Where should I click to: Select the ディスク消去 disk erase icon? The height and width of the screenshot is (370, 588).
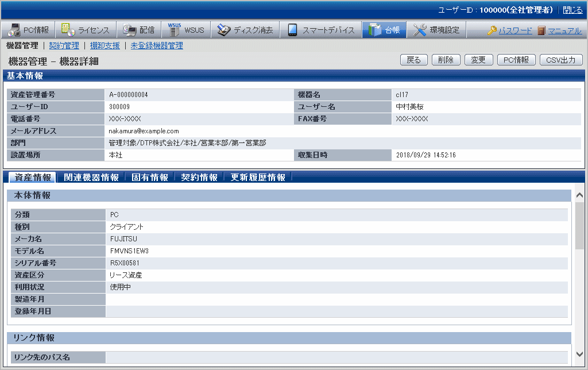click(x=224, y=30)
